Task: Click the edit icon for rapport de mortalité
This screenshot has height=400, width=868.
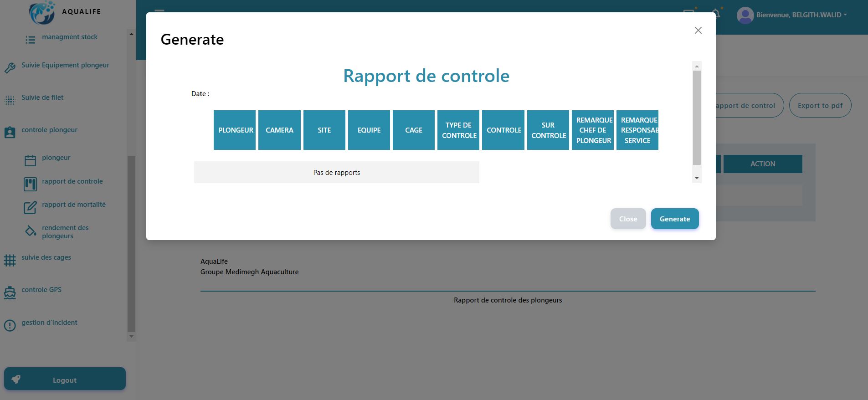Action: tap(31, 208)
